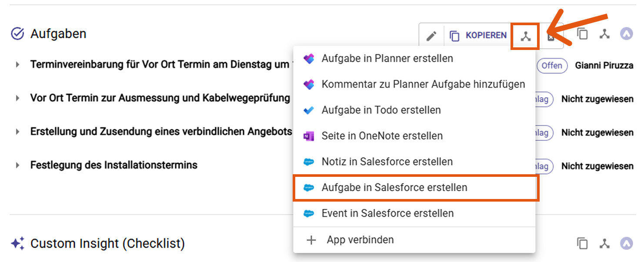Expand the Erstellung und Zusendung task row
Screen dimensions: 644x262
click(18, 132)
